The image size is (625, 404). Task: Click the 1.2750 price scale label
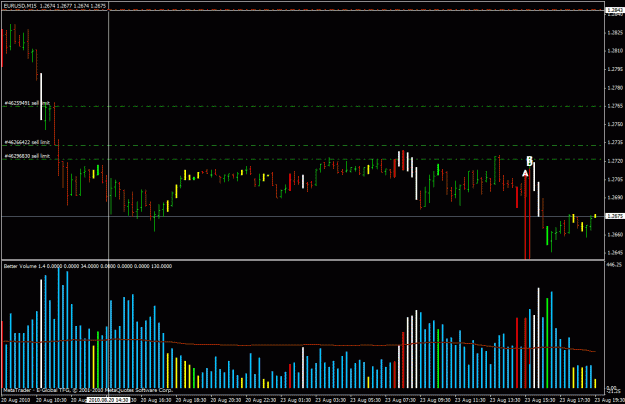pos(615,124)
